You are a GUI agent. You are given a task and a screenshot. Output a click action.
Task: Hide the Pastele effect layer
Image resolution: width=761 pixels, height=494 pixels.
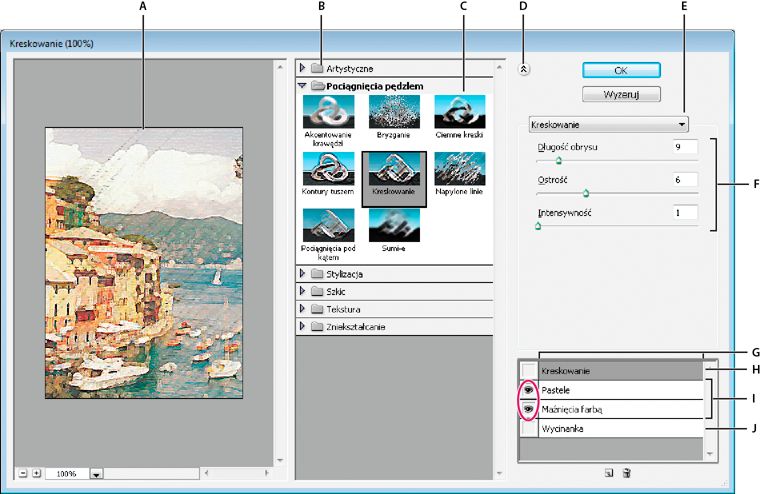(529, 390)
